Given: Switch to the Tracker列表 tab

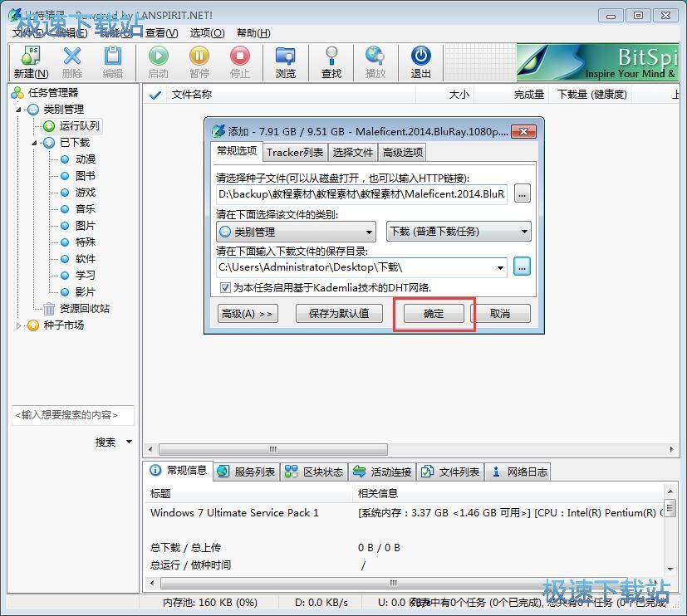Looking at the screenshot, I should pyautogui.click(x=295, y=153).
